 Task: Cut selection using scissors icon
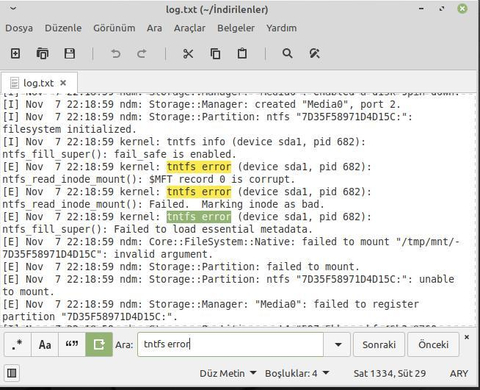click(188, 53)
